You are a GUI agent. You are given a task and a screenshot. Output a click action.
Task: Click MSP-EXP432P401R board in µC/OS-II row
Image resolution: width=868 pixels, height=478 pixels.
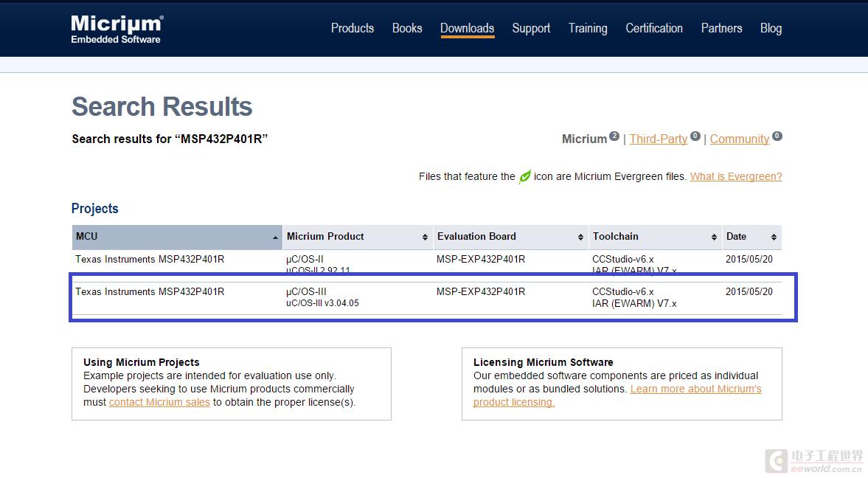coord(481,259)
